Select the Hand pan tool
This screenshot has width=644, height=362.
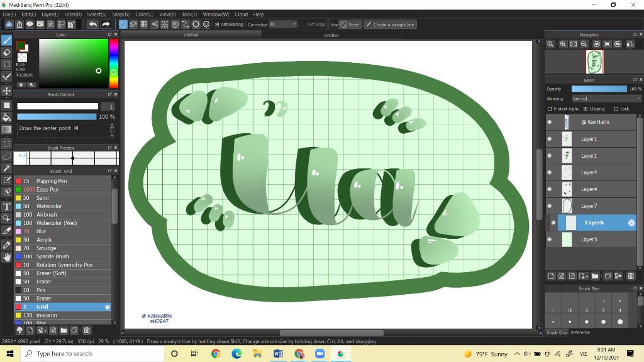point(6,257)
